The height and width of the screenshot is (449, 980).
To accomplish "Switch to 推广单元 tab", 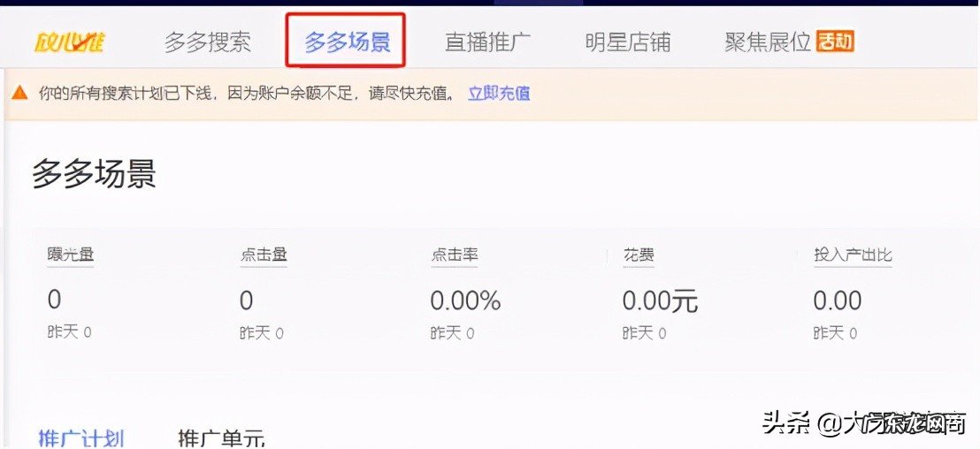I will (222, 438).
